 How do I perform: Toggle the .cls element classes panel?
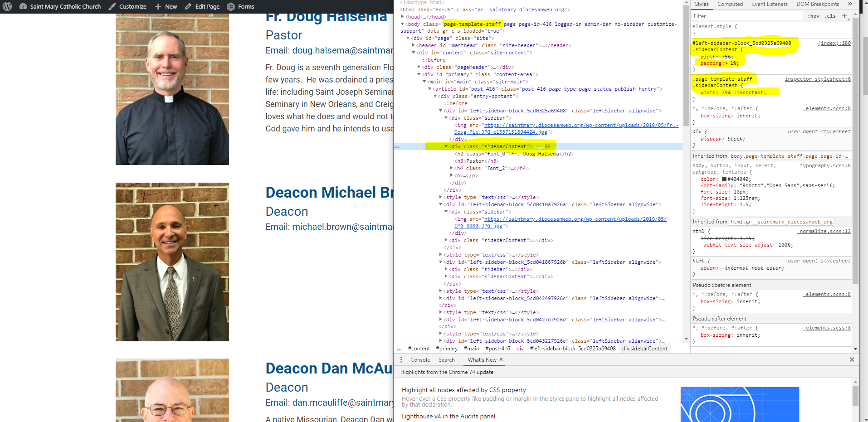click(830, 16)
